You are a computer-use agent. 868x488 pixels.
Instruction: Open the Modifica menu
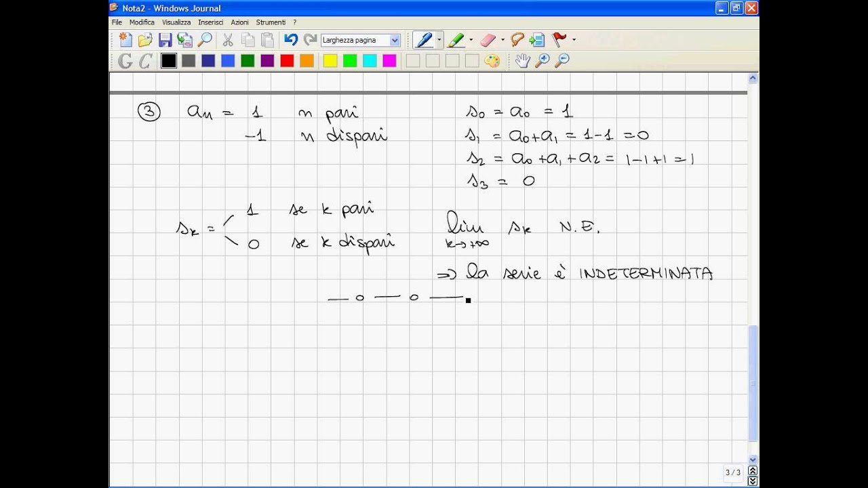(142, 22)
